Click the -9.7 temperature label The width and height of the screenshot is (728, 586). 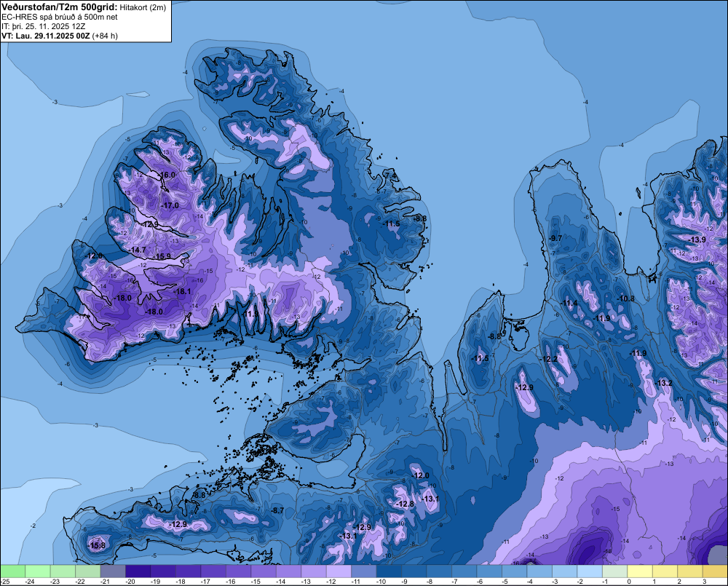coord(555,238)
